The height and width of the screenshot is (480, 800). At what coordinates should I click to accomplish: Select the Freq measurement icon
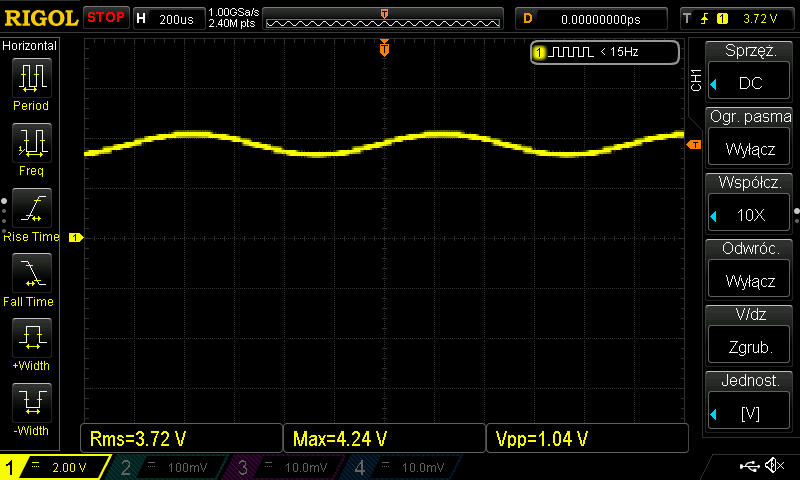[x=31, y=144]
